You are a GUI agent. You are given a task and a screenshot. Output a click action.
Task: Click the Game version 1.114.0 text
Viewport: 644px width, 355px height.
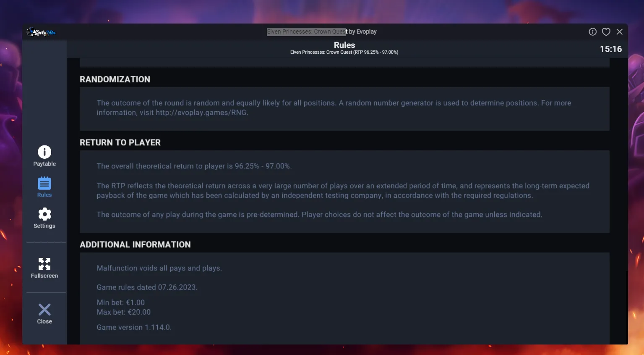pyautogui.click(x=134, y=327)
